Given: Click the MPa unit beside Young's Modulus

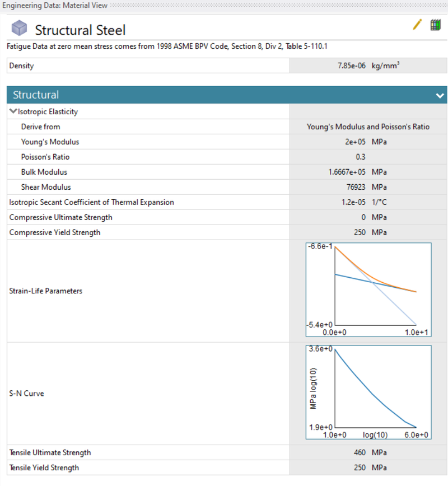Looking at the screenshot, I should tap(379, 142).
